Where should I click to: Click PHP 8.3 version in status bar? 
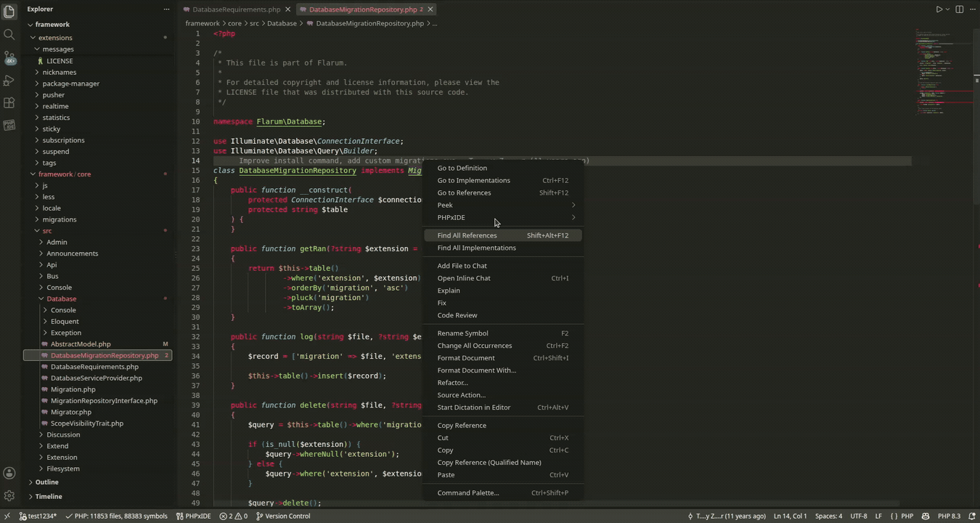coord(949,516)
